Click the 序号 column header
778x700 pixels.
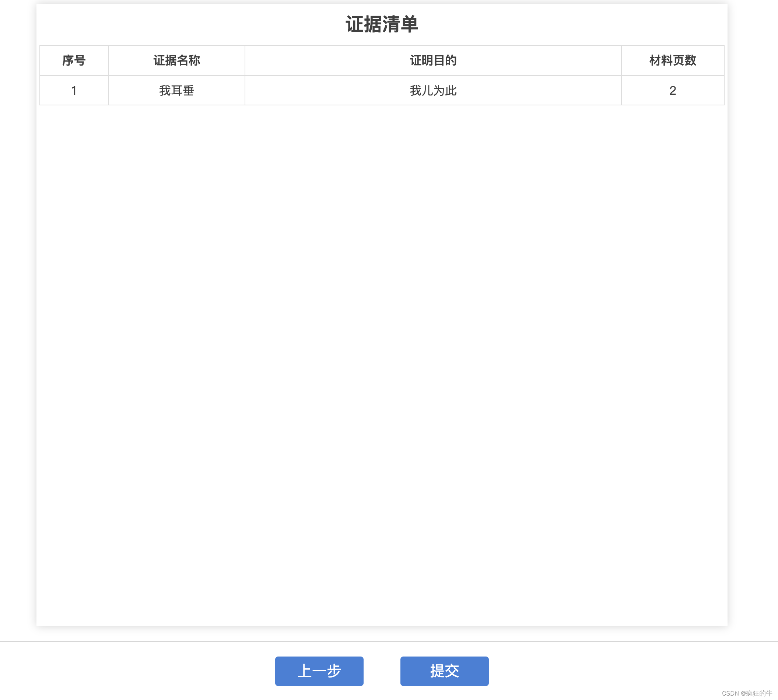pos(74,60)
